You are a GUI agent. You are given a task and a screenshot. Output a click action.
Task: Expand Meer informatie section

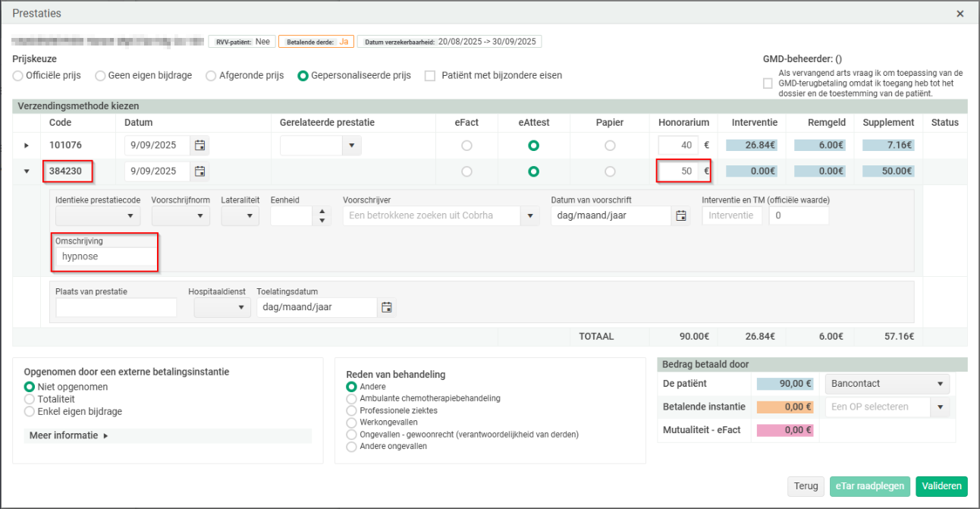coord(69,435)
